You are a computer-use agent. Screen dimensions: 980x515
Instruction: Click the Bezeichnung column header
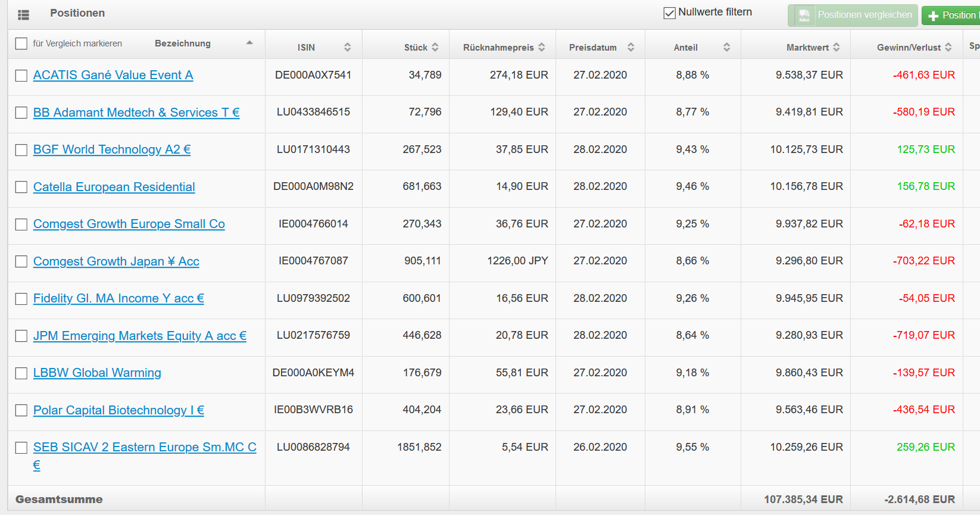[x=182, y=43]
